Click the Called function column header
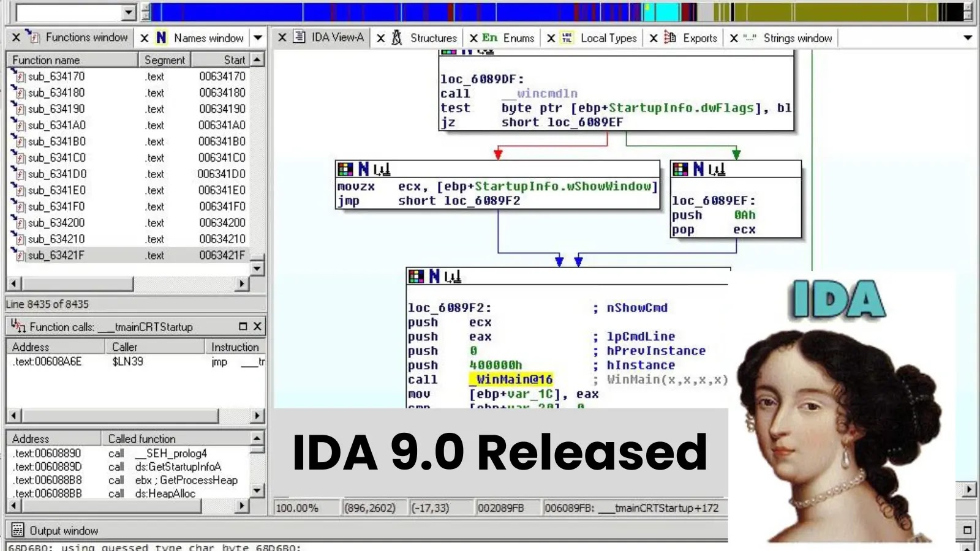980x551 pixels. [x=176, y=439]
